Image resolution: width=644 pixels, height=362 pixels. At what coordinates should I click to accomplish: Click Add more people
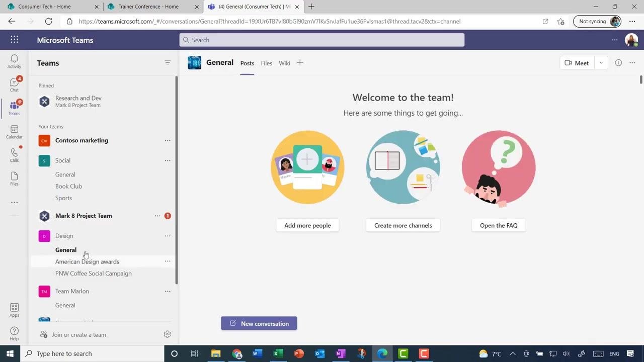pyautogui.click(x=307, y=225)
